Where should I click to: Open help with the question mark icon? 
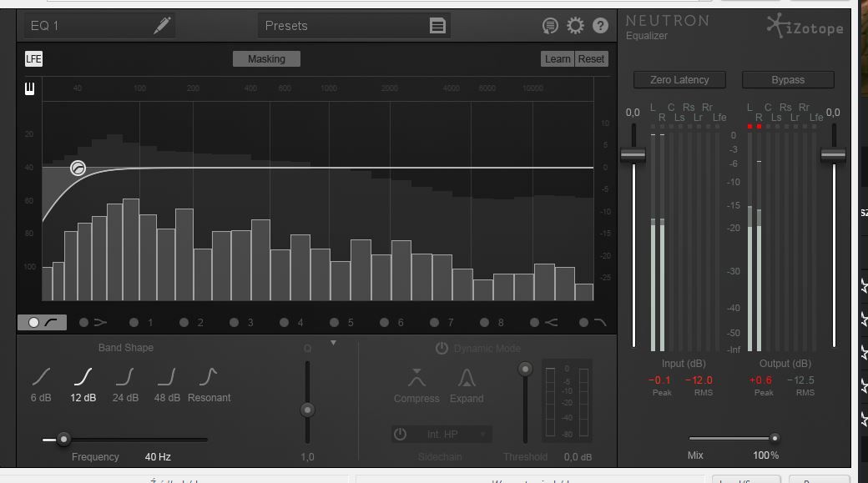pos(600,26)
